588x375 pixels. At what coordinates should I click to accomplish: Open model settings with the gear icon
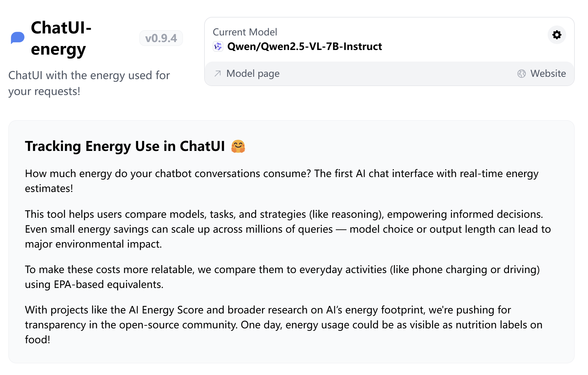pos(557,35)
